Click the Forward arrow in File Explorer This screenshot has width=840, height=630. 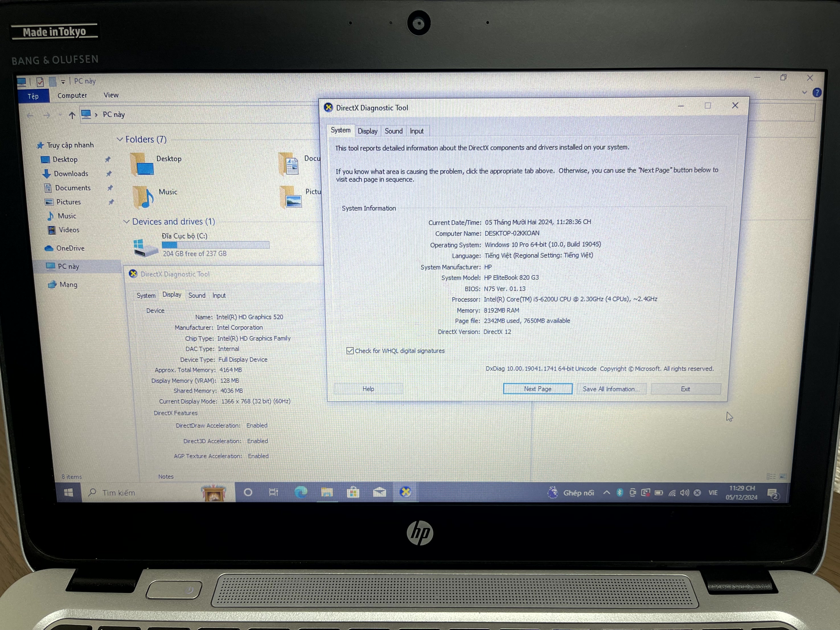pyautogui.click(x=46, y=115)
